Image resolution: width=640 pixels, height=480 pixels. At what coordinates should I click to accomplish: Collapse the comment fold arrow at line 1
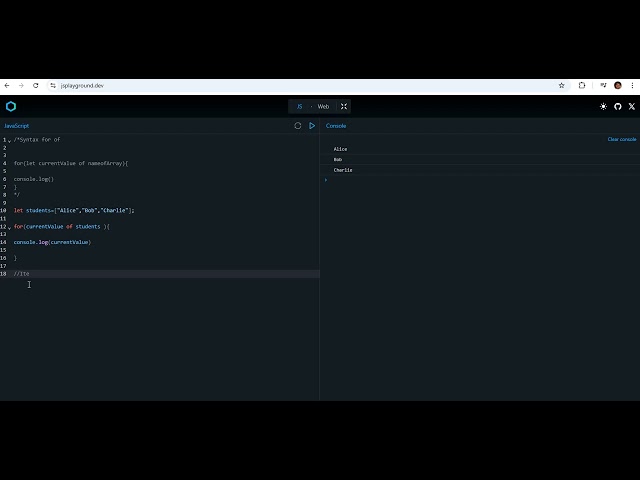[9, 141]
